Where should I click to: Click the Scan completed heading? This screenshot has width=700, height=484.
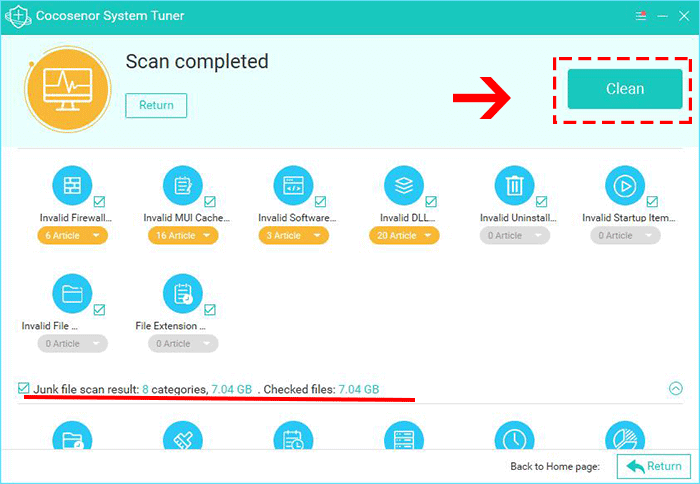(x=197, y=62)
